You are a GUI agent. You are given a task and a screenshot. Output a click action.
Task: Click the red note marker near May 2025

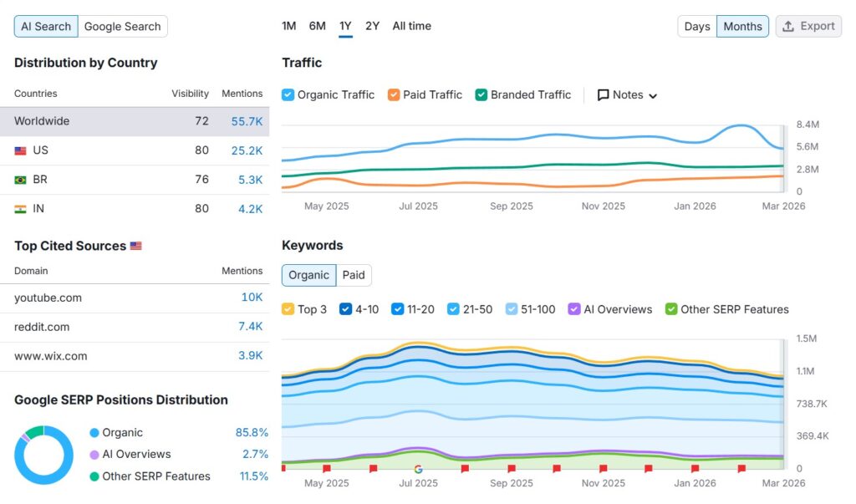pyautogui.click(x=326, y=466)
